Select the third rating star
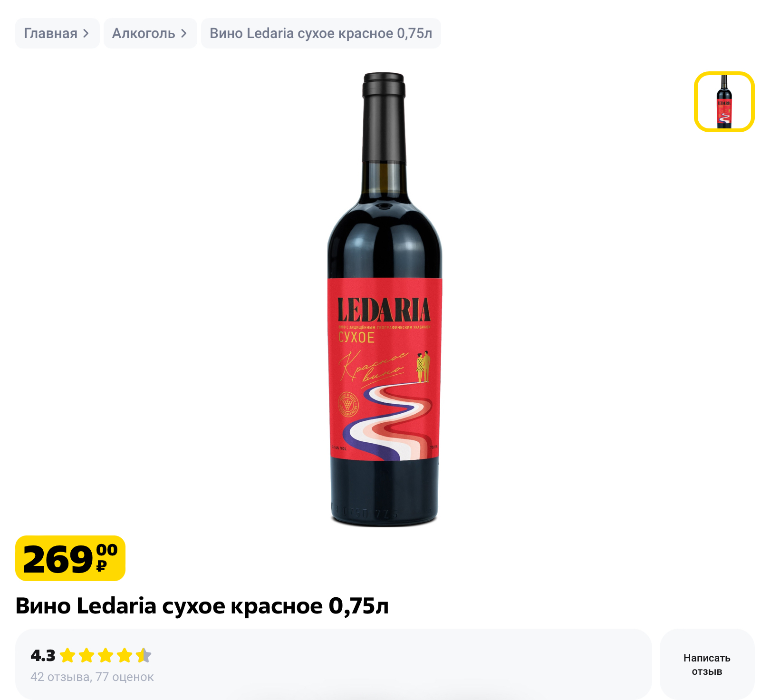The width and height of the screenshot is (770, 700). click(106, 655)
